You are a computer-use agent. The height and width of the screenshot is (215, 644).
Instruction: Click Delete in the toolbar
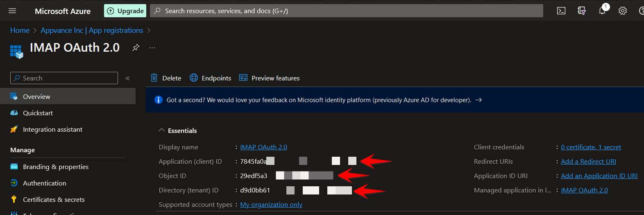166,78
